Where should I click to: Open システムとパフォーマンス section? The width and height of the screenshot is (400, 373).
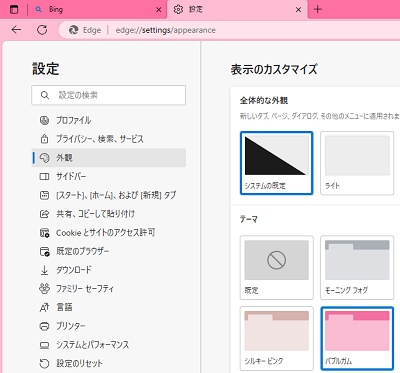click(109, 345)
